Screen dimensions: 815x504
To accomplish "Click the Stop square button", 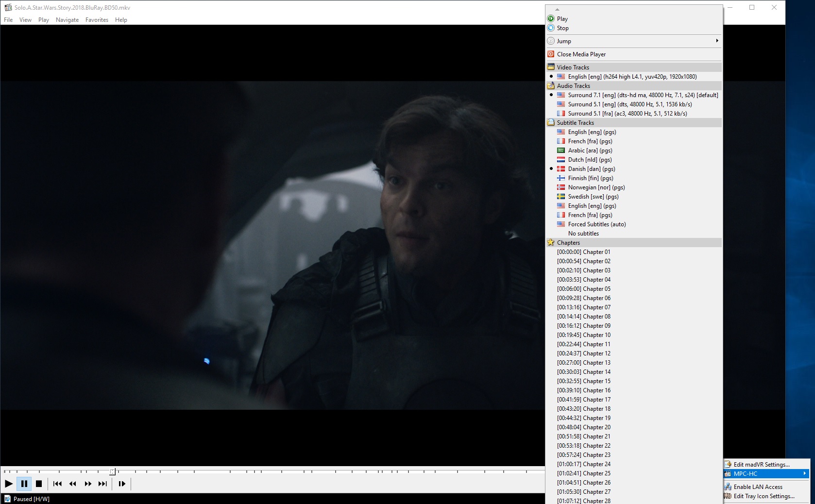I will [x=39, y=484].
